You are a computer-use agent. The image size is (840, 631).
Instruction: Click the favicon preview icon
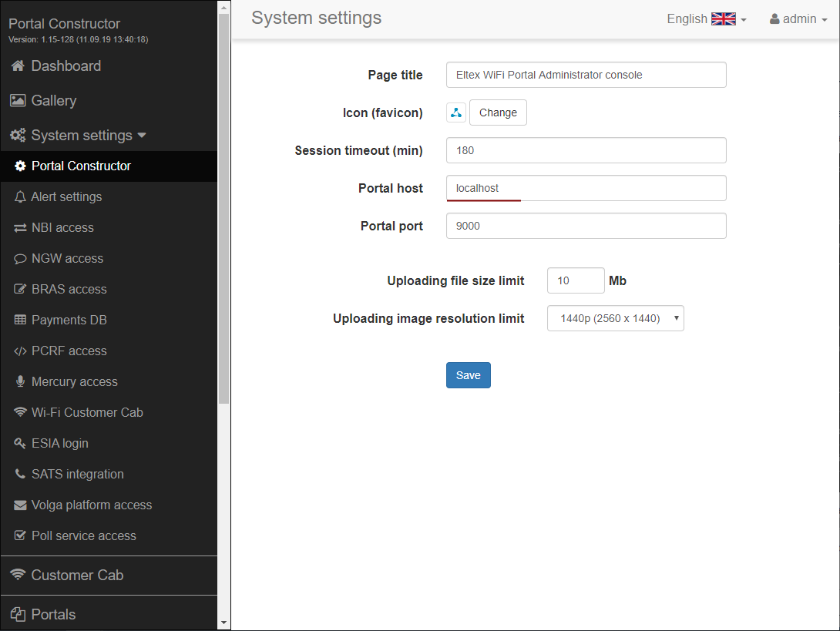click(456, 112)
